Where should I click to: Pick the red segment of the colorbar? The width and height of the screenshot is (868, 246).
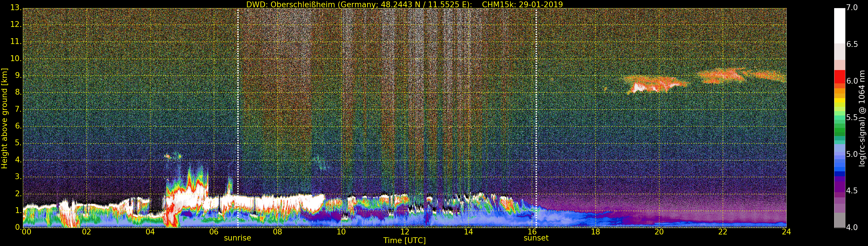point(839,76)
